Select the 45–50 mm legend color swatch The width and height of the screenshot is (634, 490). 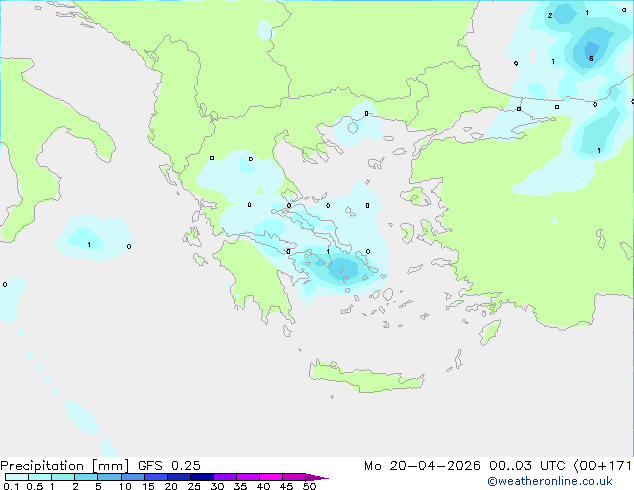[294, 477]
